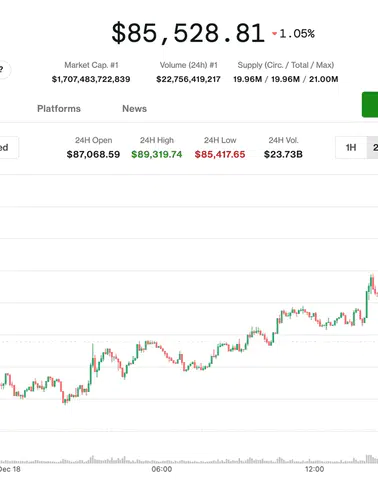Click the 24H Low value $85,417.65
Viewport: 378px width, 480px height.
tap(220, 154)
